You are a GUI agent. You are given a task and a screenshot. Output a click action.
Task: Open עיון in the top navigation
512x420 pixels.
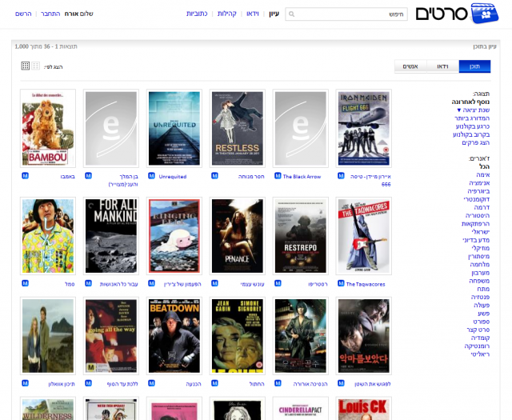click(x=274, y=14)
